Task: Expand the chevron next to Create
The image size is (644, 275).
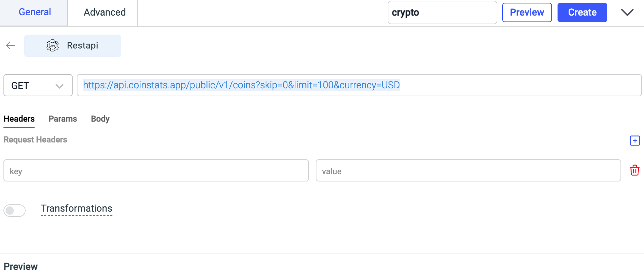Action: pos(627,12)
